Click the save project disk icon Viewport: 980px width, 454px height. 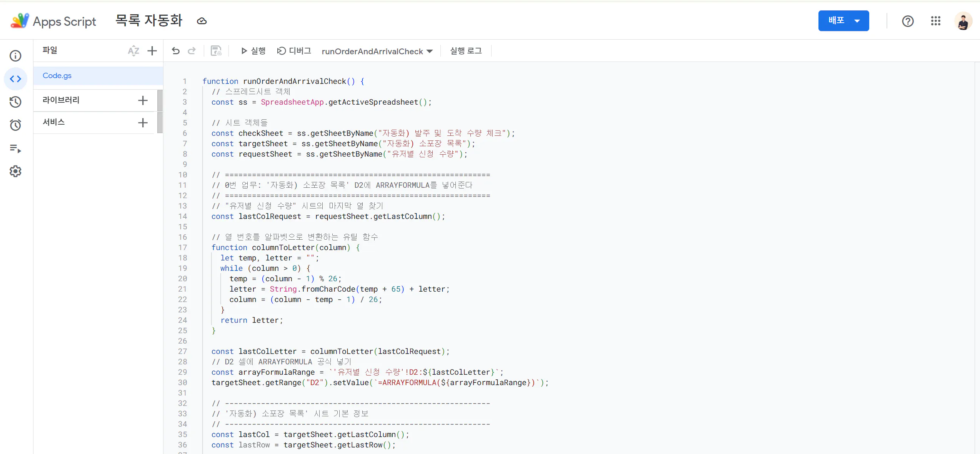[x=216, y=51]
